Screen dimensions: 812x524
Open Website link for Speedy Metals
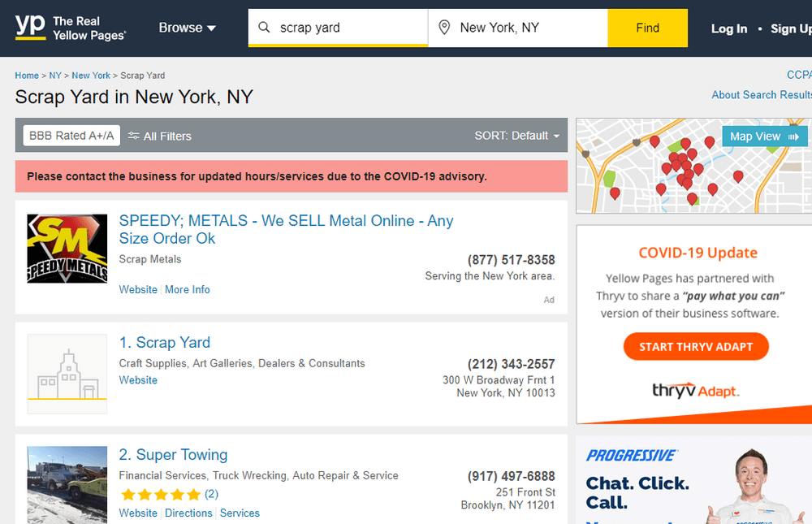[138, 290]
